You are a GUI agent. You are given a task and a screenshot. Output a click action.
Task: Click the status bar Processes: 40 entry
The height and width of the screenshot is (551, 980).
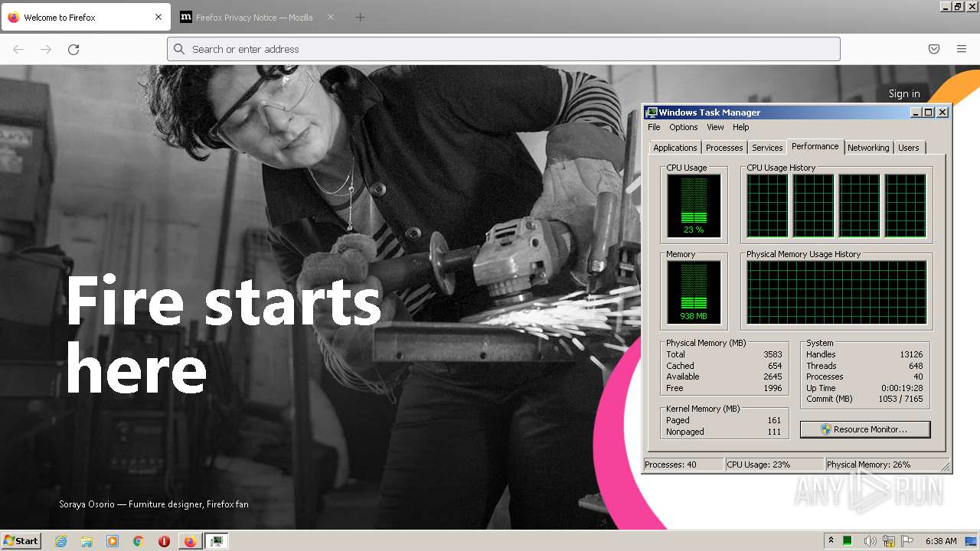pos(683,465)
